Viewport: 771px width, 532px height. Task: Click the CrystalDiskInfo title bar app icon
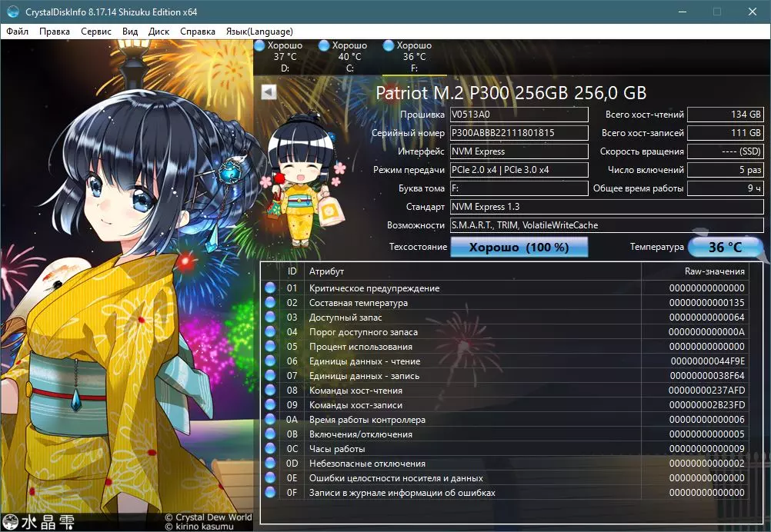click(x=13, y=12)
